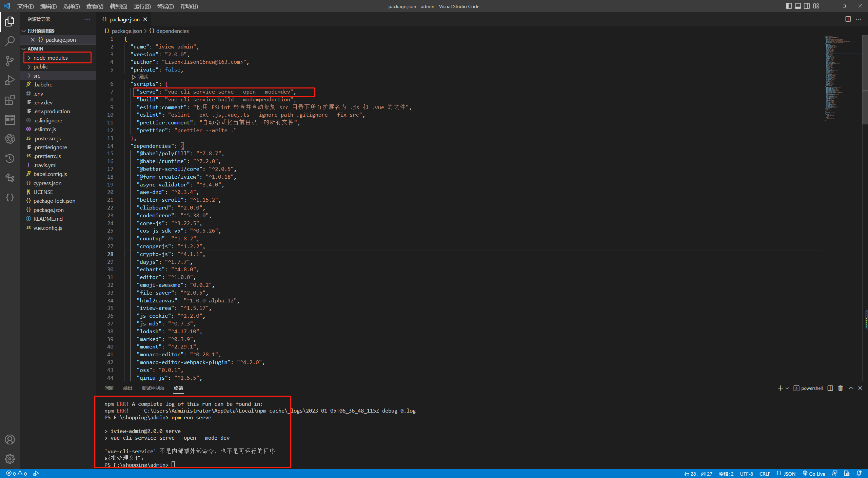The image size is (868, 478).
Task: Maximize terminal panel size chevron
Action: tap(851, 388)
